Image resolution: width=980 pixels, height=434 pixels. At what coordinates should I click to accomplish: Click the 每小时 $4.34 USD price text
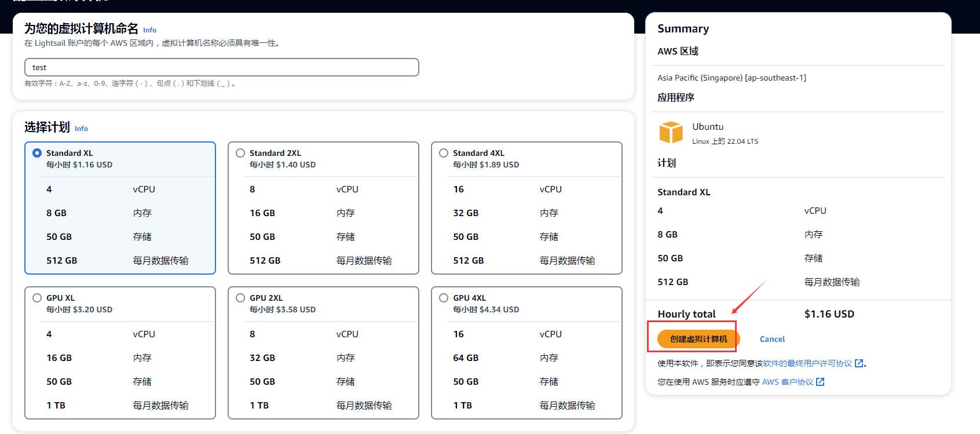point(486,309)
